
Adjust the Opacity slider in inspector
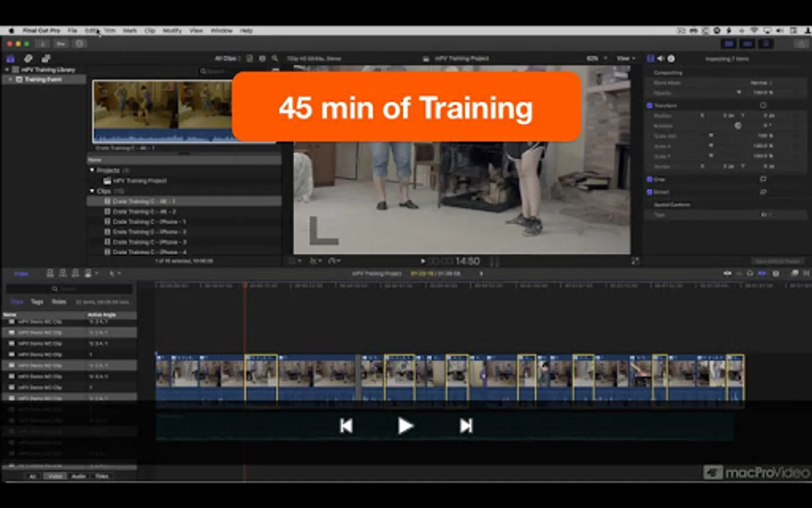pyautogui.click(x=739, y=93)
